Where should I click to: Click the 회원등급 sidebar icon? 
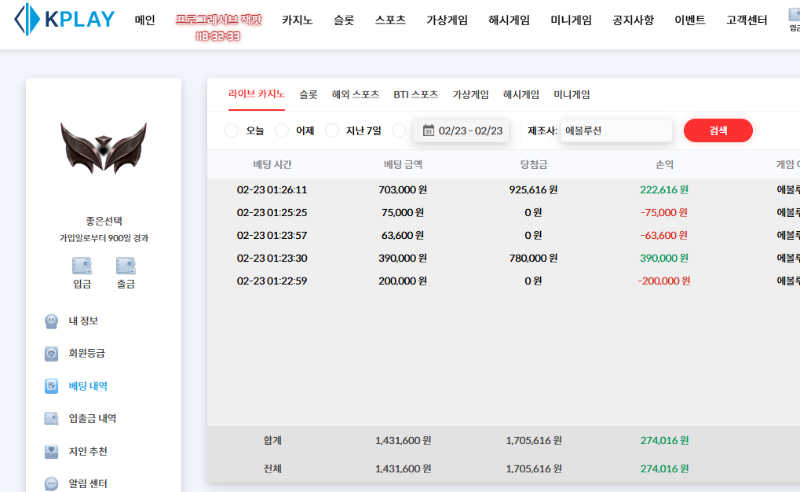(51, 353)
